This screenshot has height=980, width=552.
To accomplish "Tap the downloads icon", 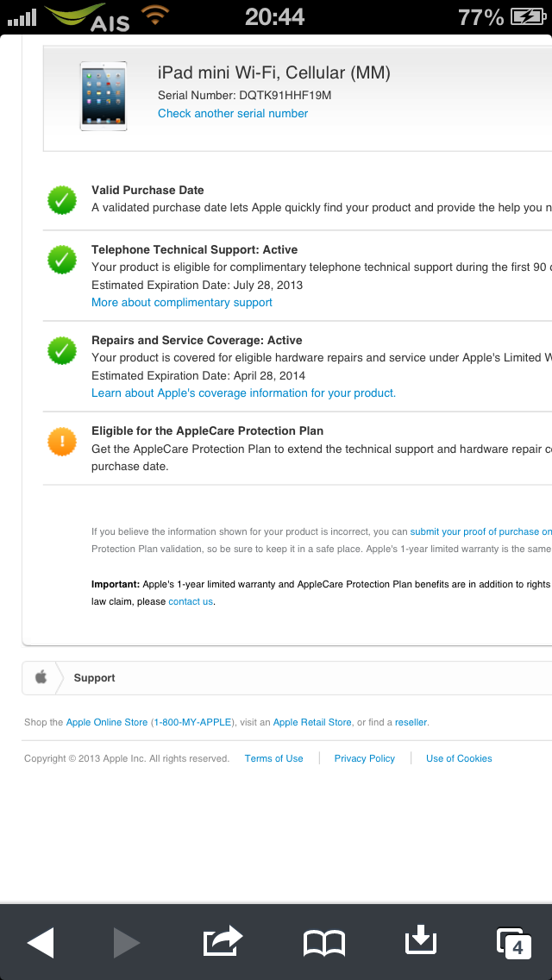I will (x=421, y=941).
